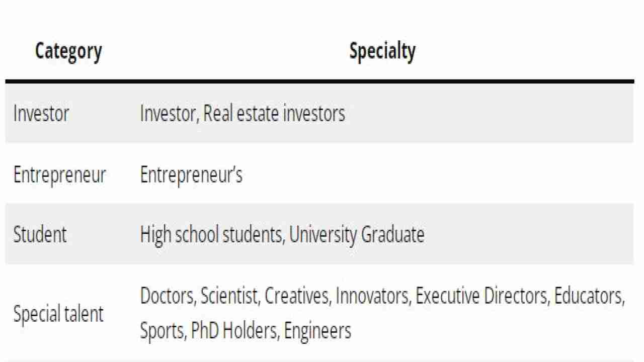Click the "High school students" text
The image size is (644, 362).
pyautogui.click(x=212, y=235)
